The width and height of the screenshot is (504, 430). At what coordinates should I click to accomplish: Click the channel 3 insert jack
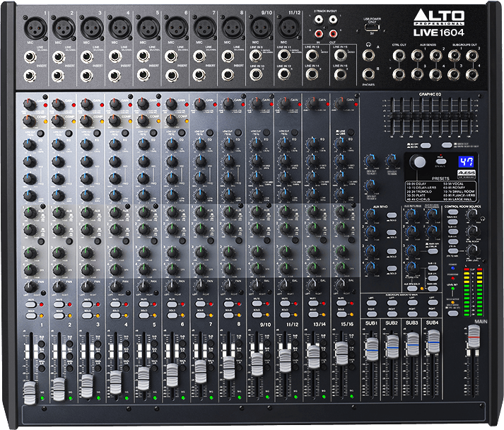(x=86, y=76)
